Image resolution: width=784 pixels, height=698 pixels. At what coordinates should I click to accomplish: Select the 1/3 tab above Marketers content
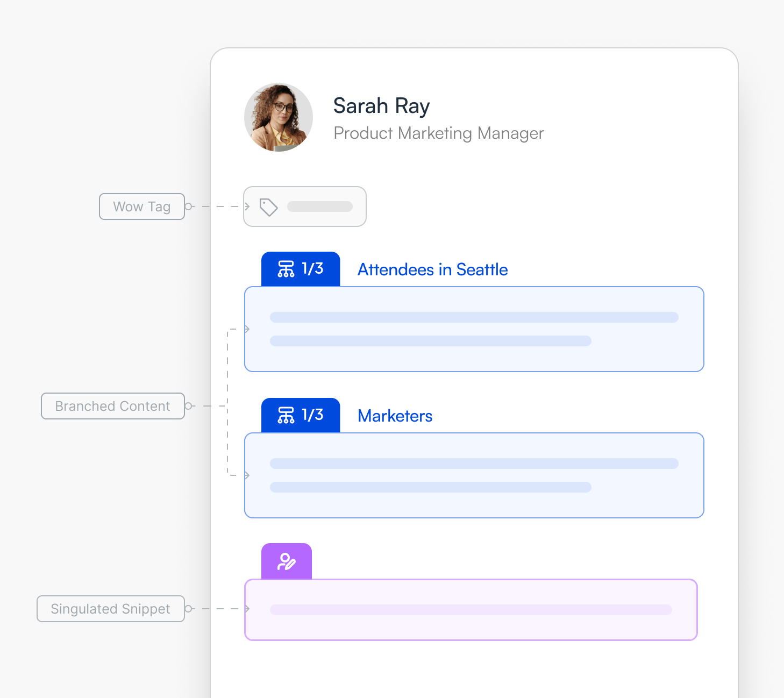click(301, 415)
